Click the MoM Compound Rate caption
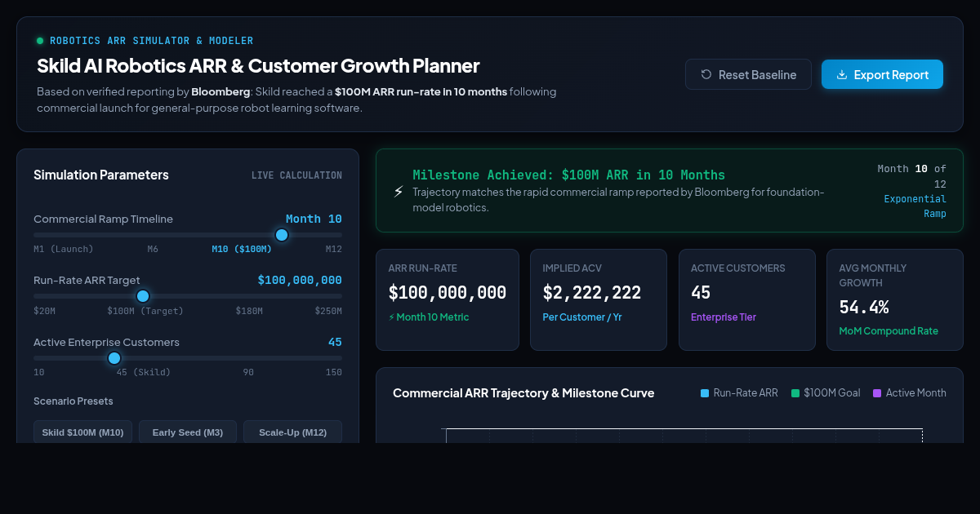Screen dimensions: 980x514 tap(889, 331)
